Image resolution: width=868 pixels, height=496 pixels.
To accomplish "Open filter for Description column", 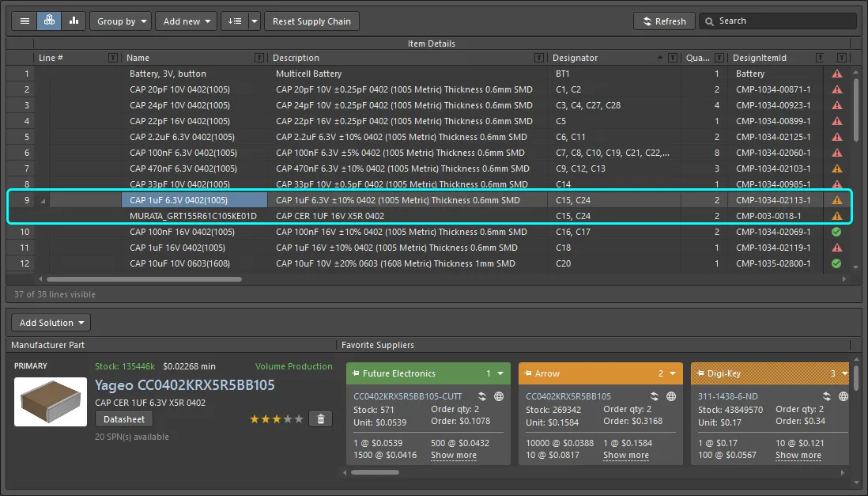I will click(539, 58).
